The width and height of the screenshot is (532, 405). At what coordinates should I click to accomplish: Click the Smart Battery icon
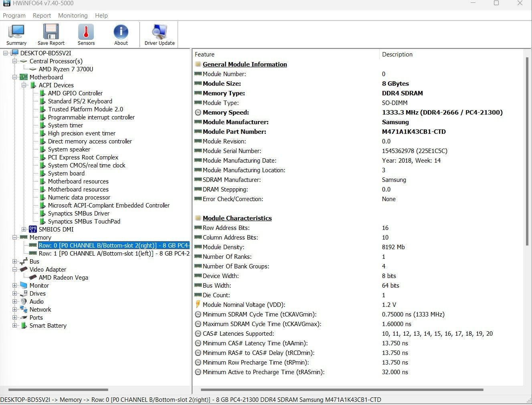click(x=24, y=325)
